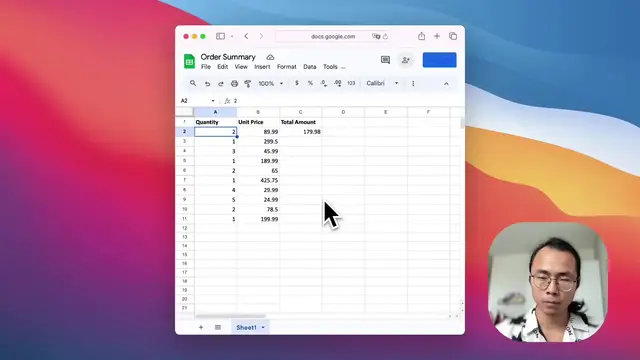Image resolution: width=640 pixels, height=360 pixels.
Task: Select the Total Amount header cell
Action: (300, 122)
